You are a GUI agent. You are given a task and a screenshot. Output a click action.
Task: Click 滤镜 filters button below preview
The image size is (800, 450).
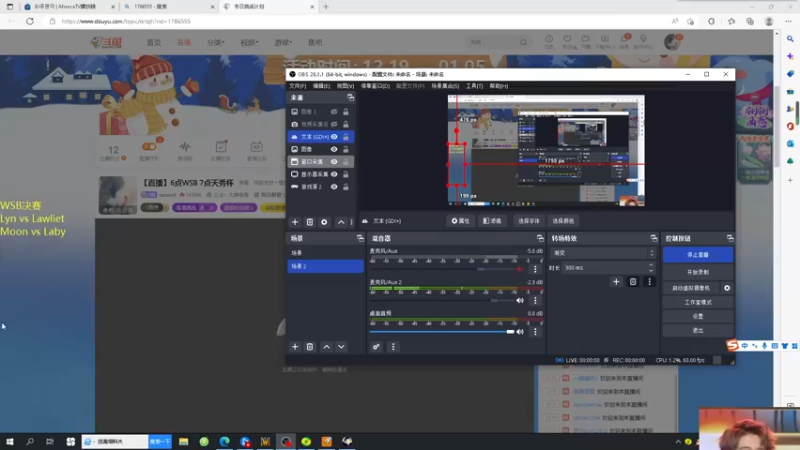click(x=492, y=221)
